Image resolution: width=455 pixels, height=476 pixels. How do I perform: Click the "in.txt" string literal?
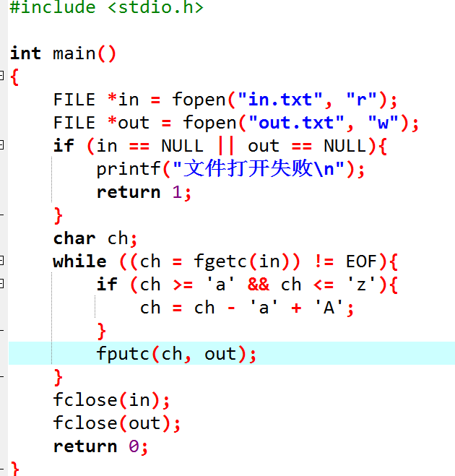pos(279,99)
